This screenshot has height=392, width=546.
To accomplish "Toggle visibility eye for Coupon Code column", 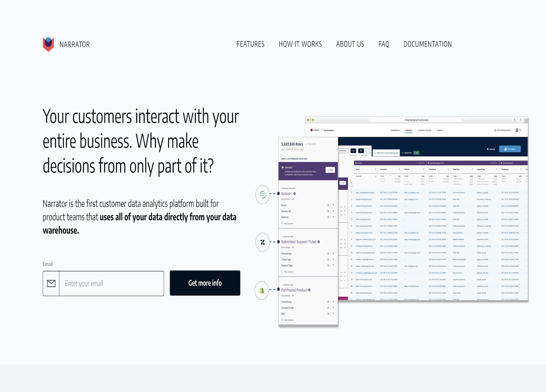I will [328, 308].
